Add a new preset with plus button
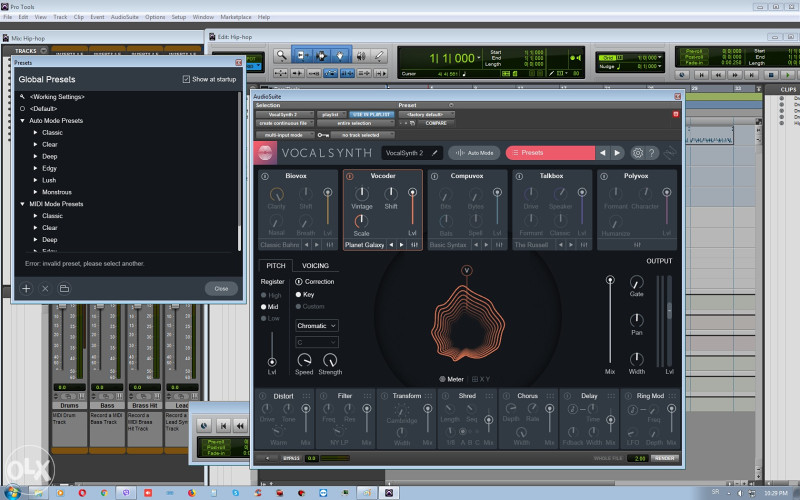 [x=26, y=288]
